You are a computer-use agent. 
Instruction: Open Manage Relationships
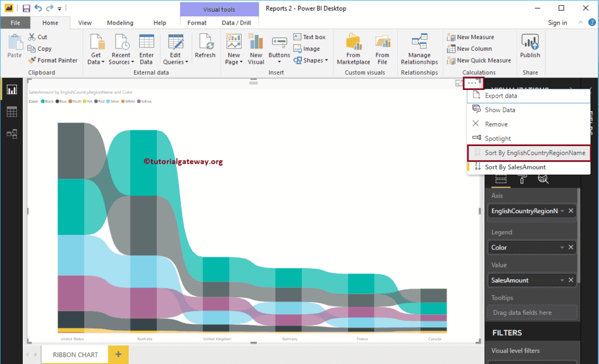(419, 49)
